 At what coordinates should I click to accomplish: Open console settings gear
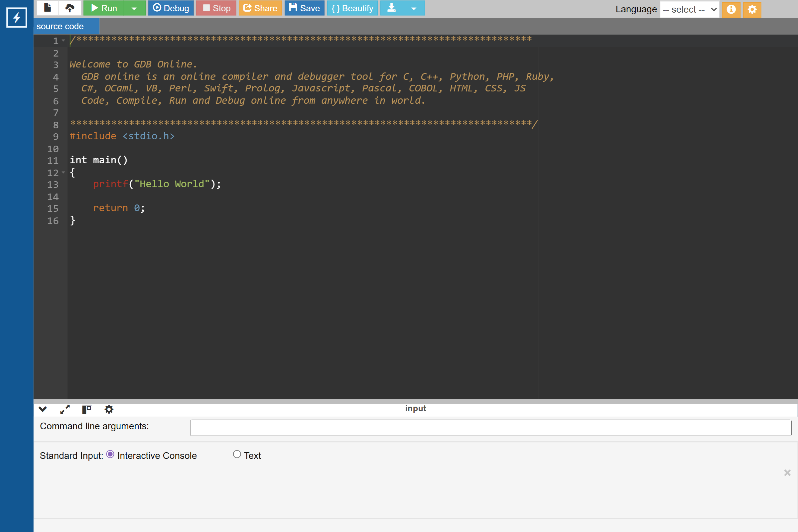(109, 409)
